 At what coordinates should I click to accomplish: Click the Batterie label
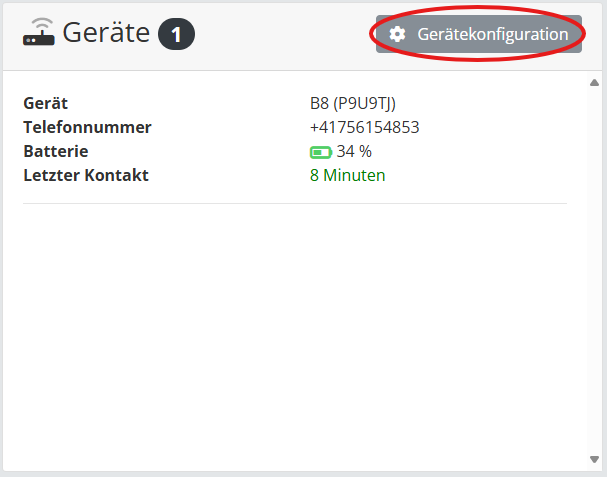click(x=56, y=152)
